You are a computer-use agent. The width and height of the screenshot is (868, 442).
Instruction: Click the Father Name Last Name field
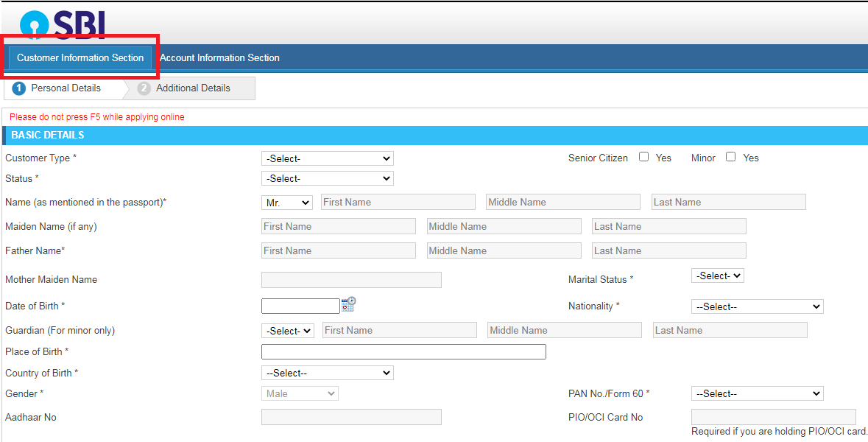pyautogui.click(x=668, y=250)
